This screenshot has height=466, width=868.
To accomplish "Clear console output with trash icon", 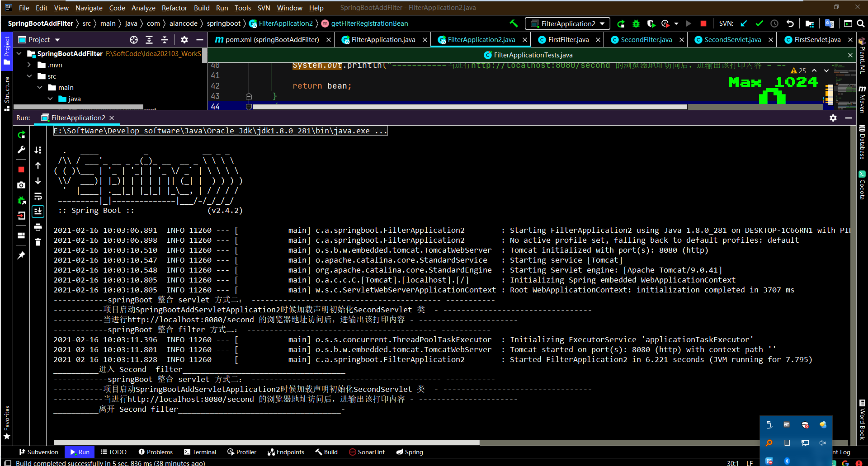I will click(38, 242).
